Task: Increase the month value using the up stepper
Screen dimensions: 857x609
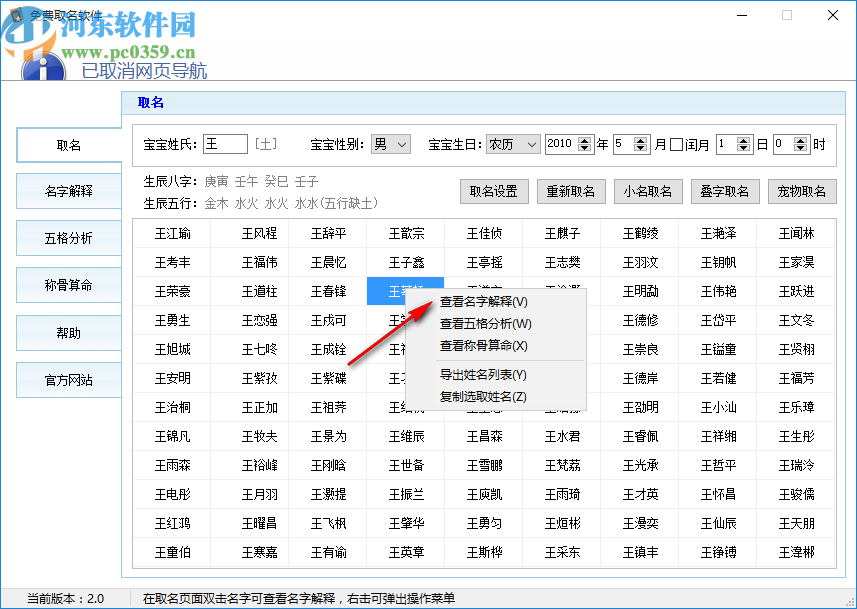Action: click(x=641, y=139)
